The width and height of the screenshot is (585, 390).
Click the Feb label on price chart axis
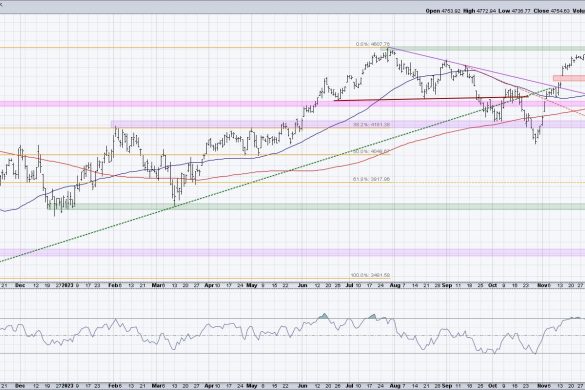[x=115, y=286]
